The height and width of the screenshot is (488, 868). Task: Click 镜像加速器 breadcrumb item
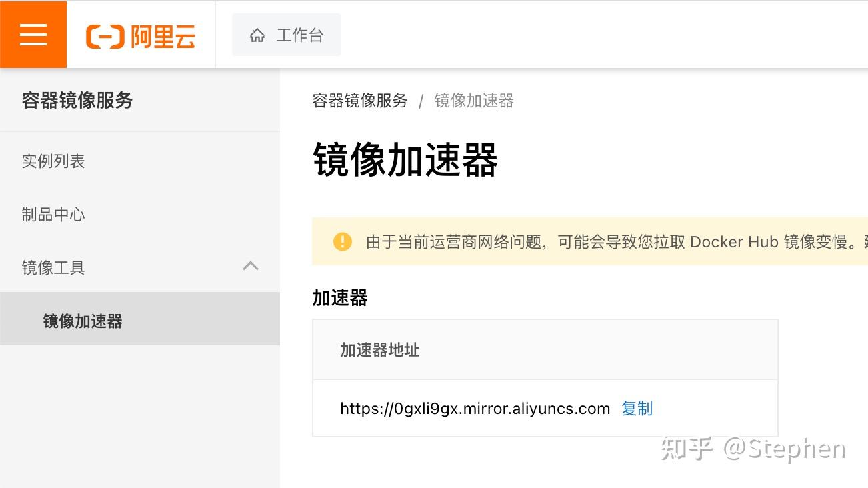click(x=474, y=101)
